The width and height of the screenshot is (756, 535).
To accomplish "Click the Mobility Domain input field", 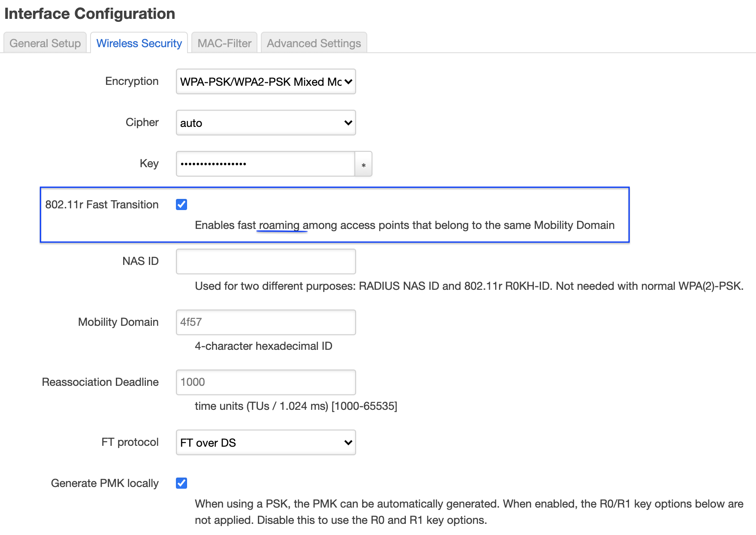I will (x=266, y=322).
